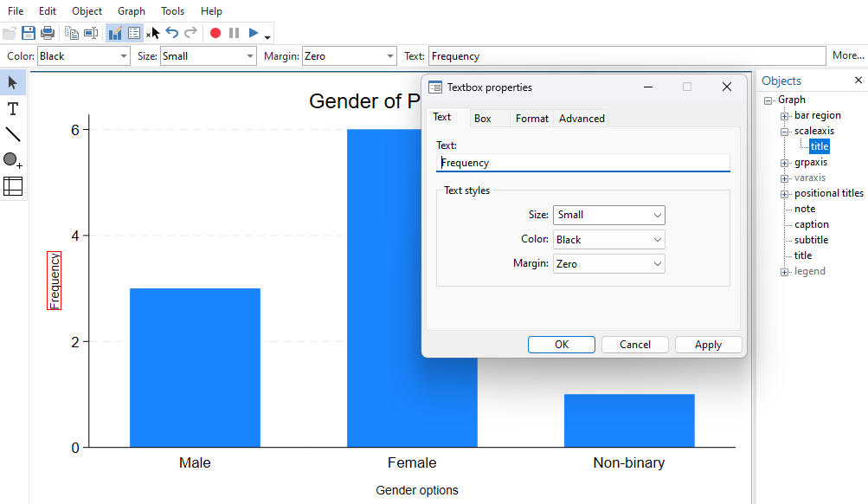Click the blue Play recording icon
The width and height of the screenshot is (868, 504).
pos(253,33)
